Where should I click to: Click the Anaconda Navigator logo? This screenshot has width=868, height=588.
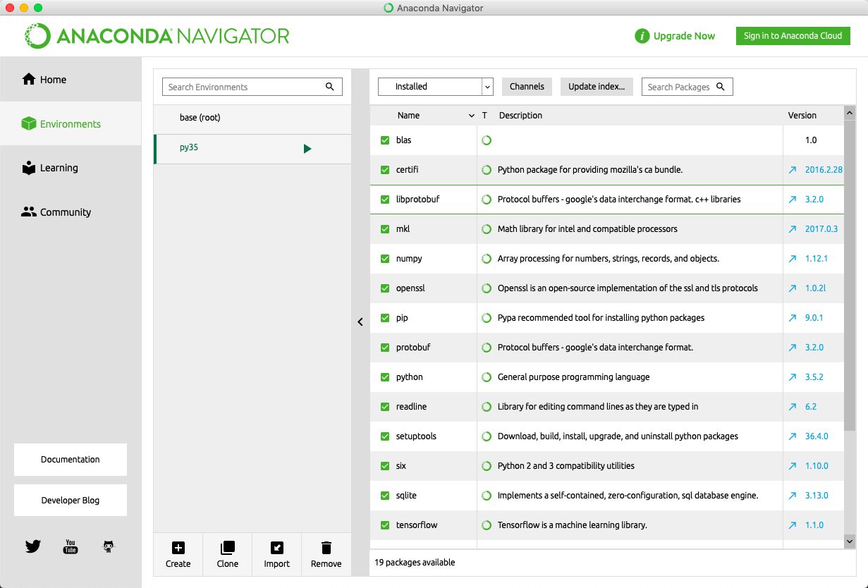tap(157, 36)
